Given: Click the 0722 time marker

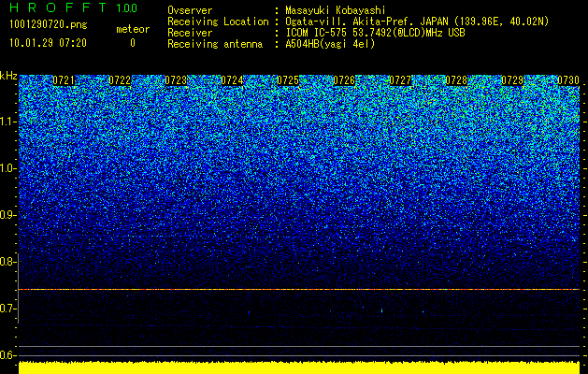Looking at the screenshot, I should pyautogui.click(x=120, y=80).
